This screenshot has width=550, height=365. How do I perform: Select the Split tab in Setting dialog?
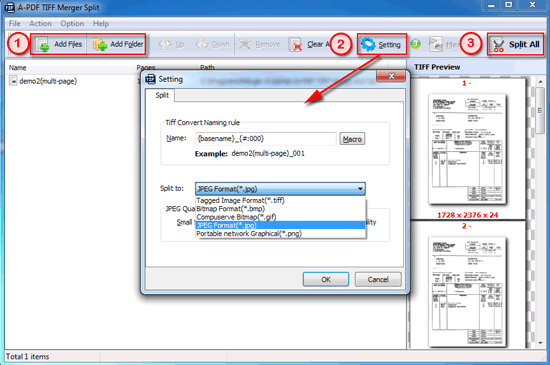pyautogui.click(x=162, y=95)
